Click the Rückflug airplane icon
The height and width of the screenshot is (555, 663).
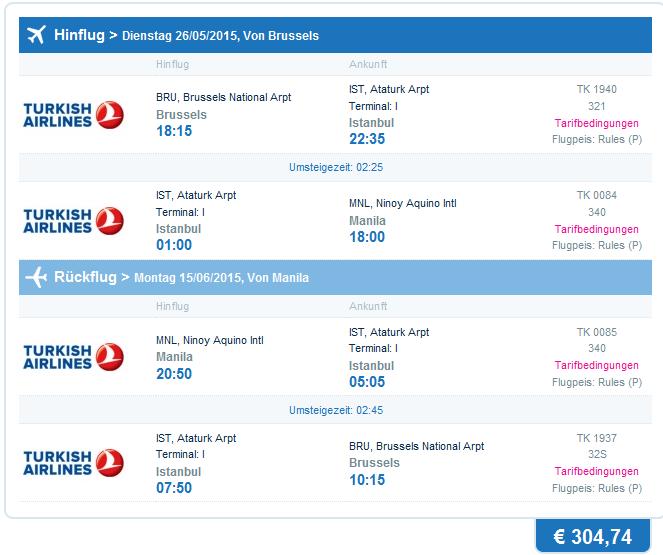(x=36, y=277)
